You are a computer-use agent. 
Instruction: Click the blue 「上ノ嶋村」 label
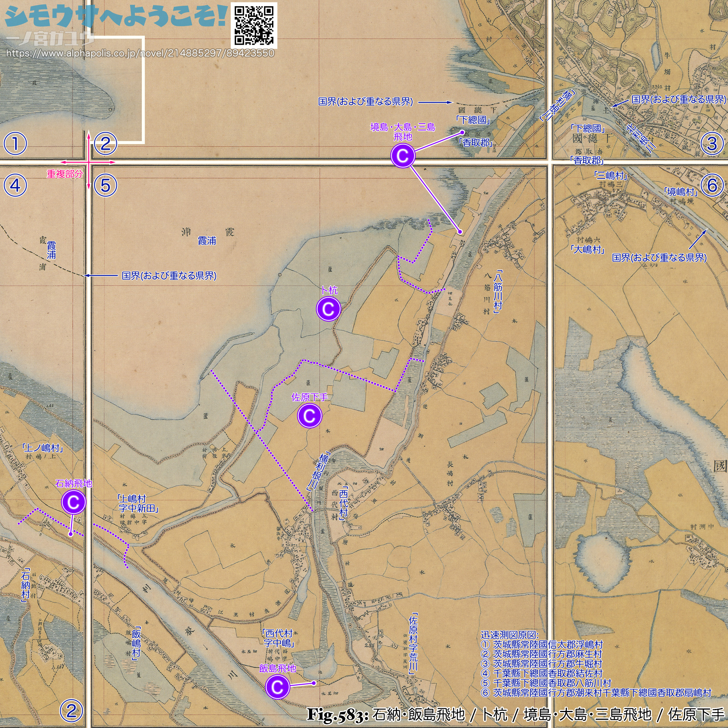click(x=42, y=448)
